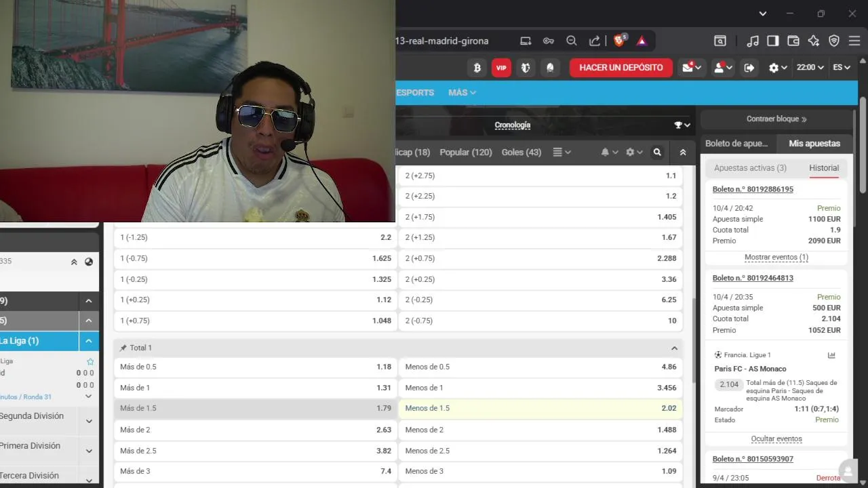
Task: Collapse all markets with double chevron
Action: pyautogui.click(x=683, y=152)
